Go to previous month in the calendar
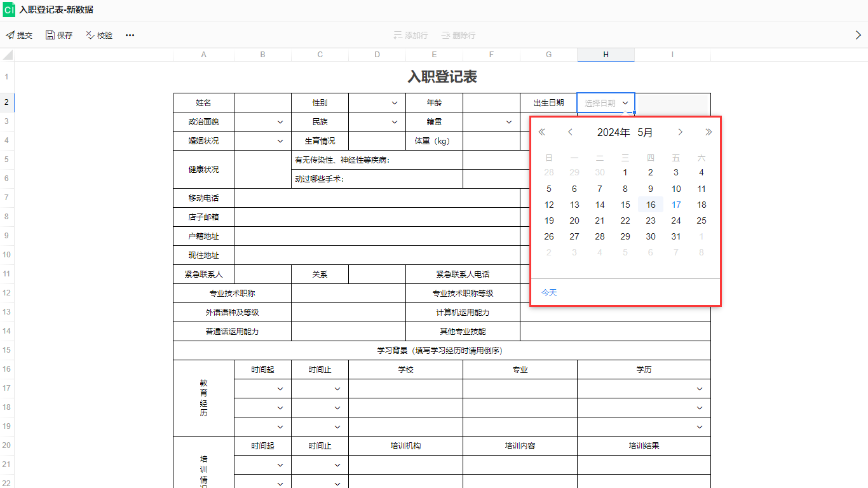868x488 pixels. [x=570, y=132]
